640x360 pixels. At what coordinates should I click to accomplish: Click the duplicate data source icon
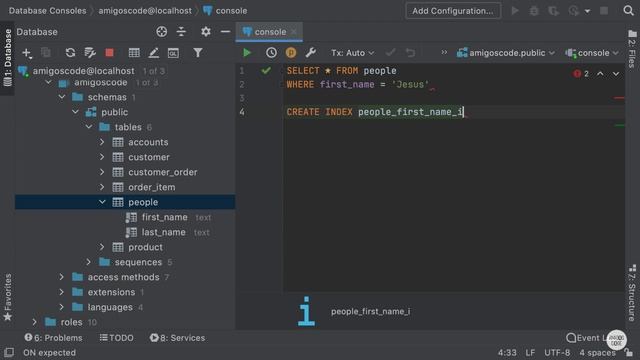pyautogui.click(x=46, y=53)
